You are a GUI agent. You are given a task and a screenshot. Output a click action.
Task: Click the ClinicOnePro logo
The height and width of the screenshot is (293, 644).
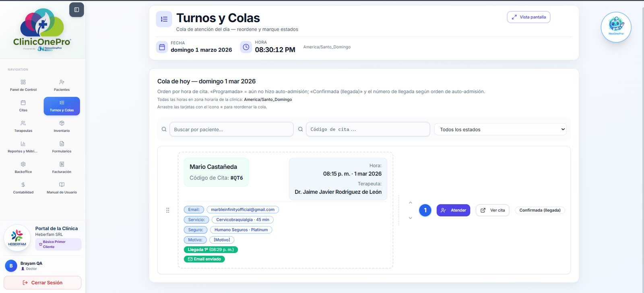[x=42, y=30]
